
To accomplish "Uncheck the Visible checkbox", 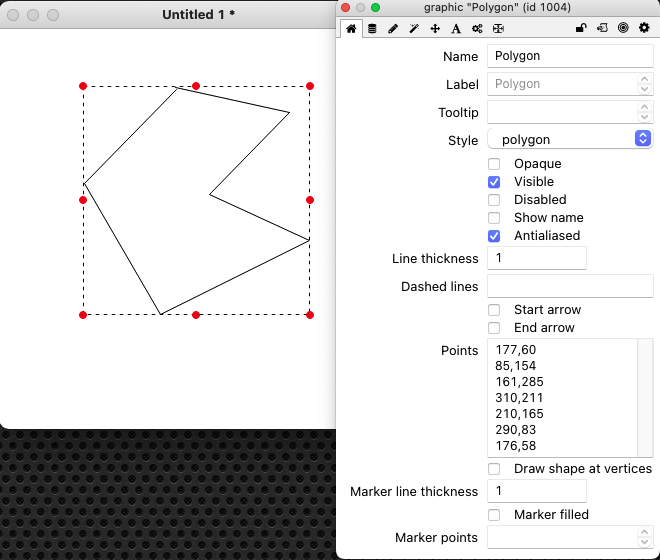I will [x=494, y=182].
